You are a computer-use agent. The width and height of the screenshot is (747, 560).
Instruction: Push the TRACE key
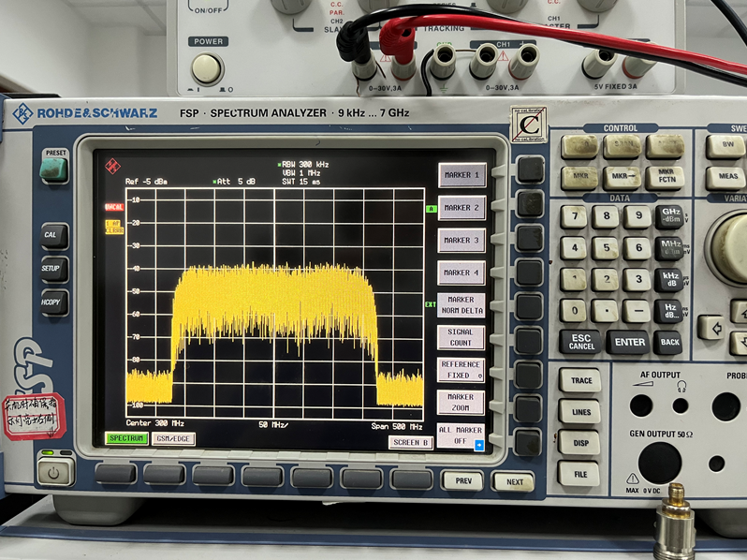pos(580,380)
